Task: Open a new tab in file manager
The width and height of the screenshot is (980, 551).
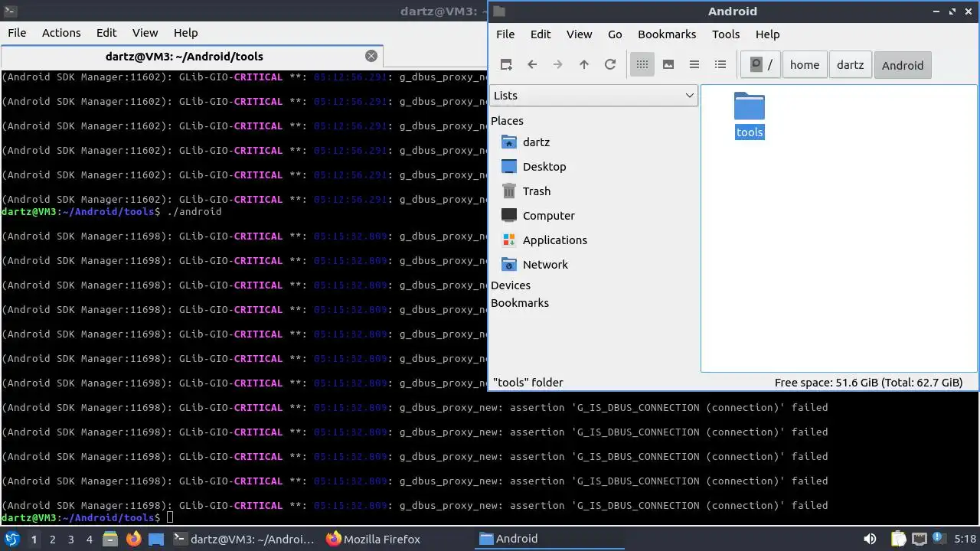Action: point(506,65)
